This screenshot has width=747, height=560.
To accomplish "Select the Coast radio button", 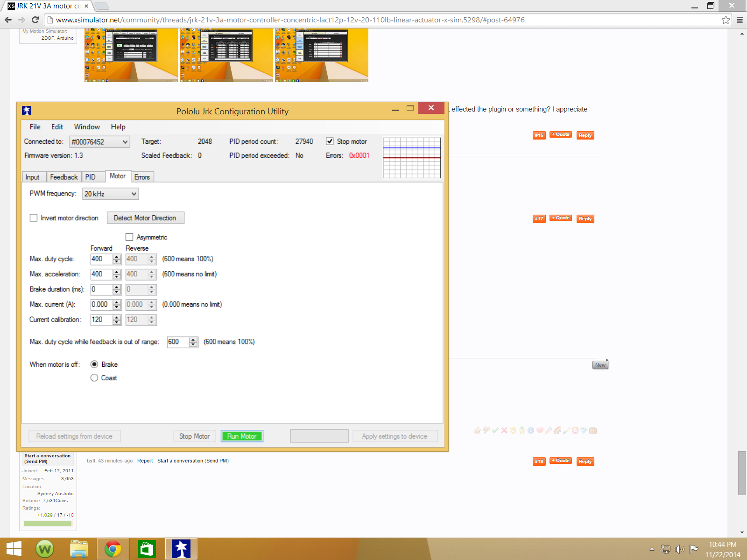I will (94, 378).
